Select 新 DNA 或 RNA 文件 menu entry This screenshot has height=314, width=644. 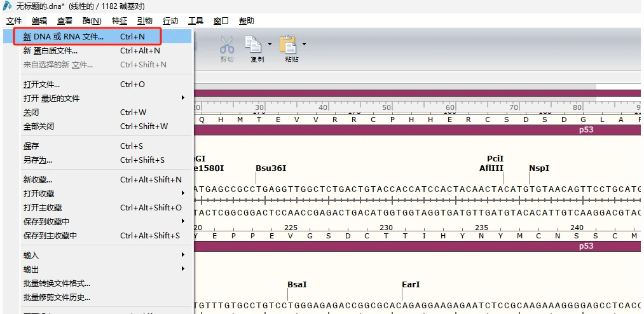click(64, 37)
